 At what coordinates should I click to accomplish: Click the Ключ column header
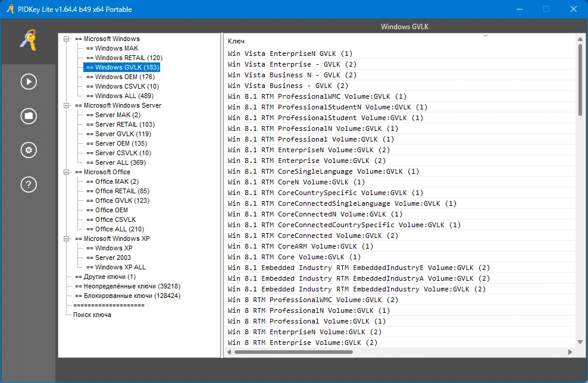click(x=236, y=41)
